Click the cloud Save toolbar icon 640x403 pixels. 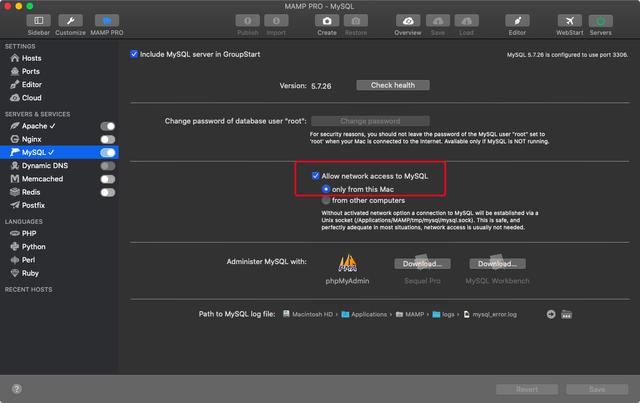pyautogui.click(x=438, y=20)
